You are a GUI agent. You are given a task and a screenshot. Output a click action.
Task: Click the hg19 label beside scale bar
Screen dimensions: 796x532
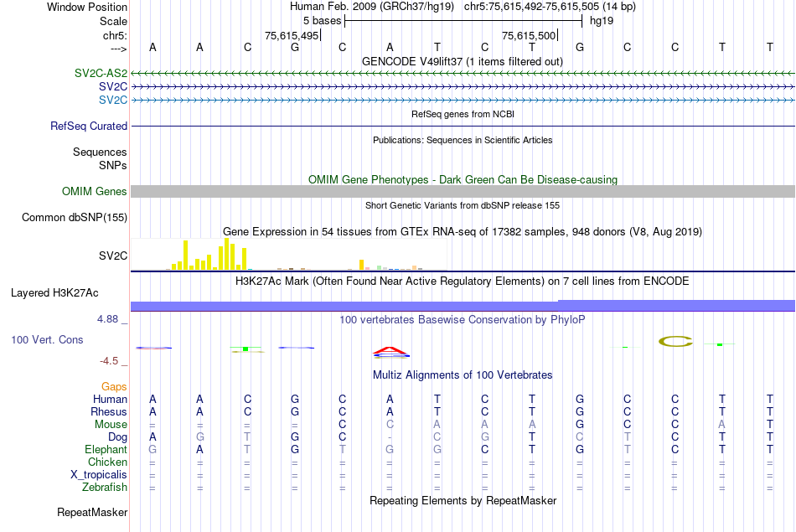pos(602,21)
